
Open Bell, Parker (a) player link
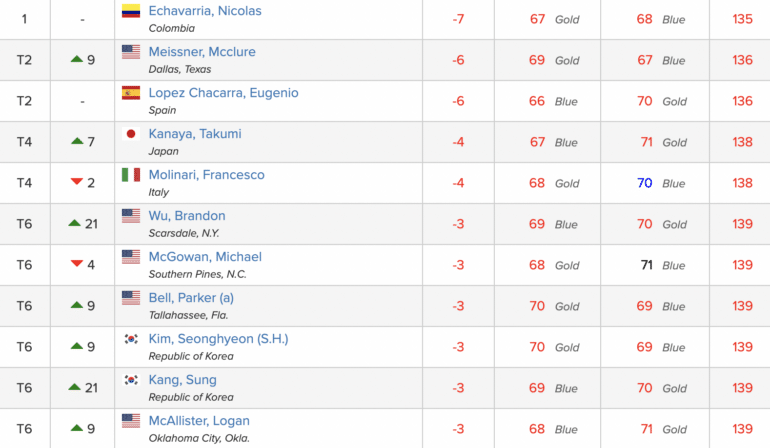(191, 298)
